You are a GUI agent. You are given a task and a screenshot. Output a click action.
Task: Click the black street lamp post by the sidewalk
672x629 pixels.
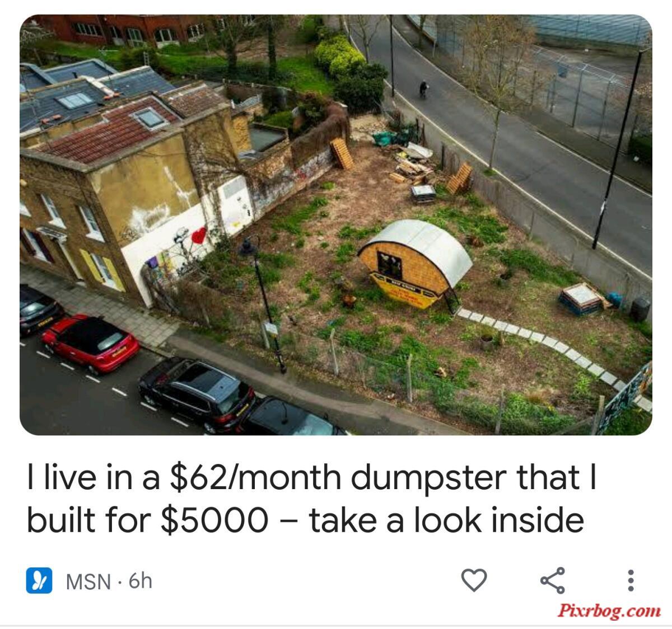coord(266,302)
